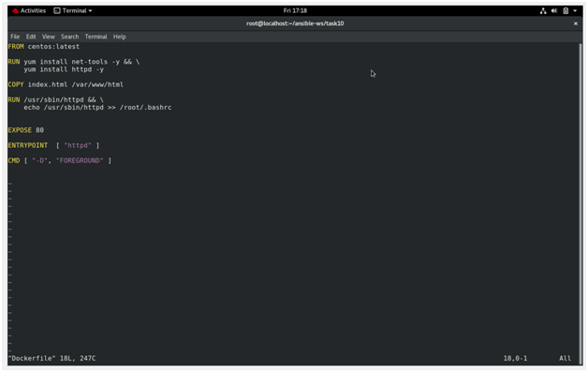This screenshot has height=372, width=588.
Task: Click the network status icon
Action: 543,11
